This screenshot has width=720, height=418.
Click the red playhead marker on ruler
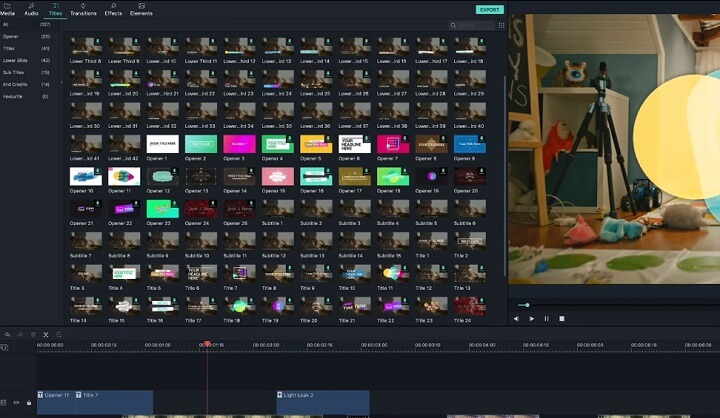click(207, 344)
